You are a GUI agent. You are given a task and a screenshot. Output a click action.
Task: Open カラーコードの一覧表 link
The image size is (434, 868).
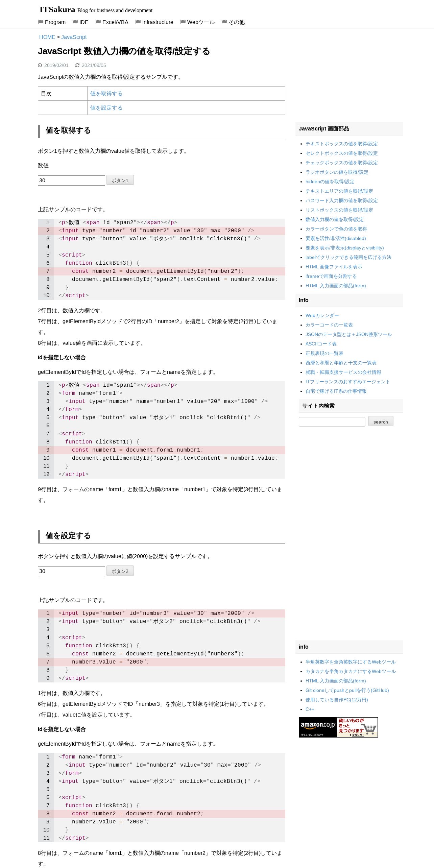tap(329, 325)
